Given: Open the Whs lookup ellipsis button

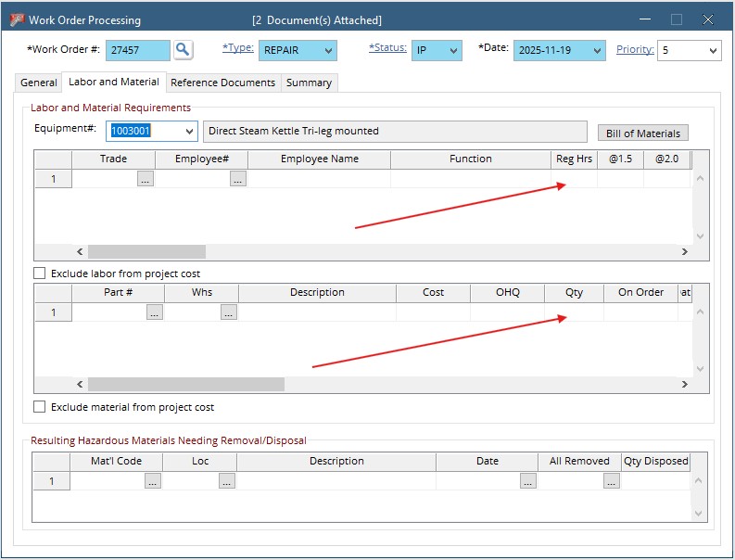Looking at the screenshot, I should (x=229, y=313).
